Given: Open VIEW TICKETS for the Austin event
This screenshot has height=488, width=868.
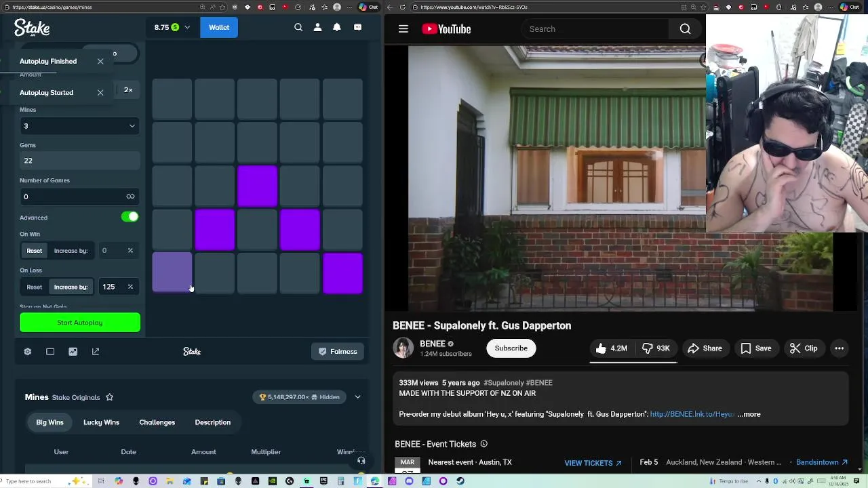Looking at the screenshot, I should pyautogui.click(x=593, y=463).
